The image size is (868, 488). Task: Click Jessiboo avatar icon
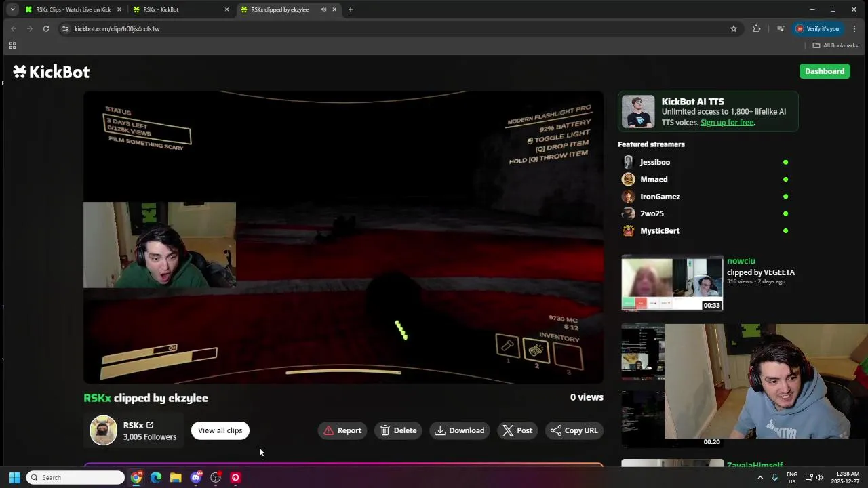pyautogui.click(x=628, y=162)
